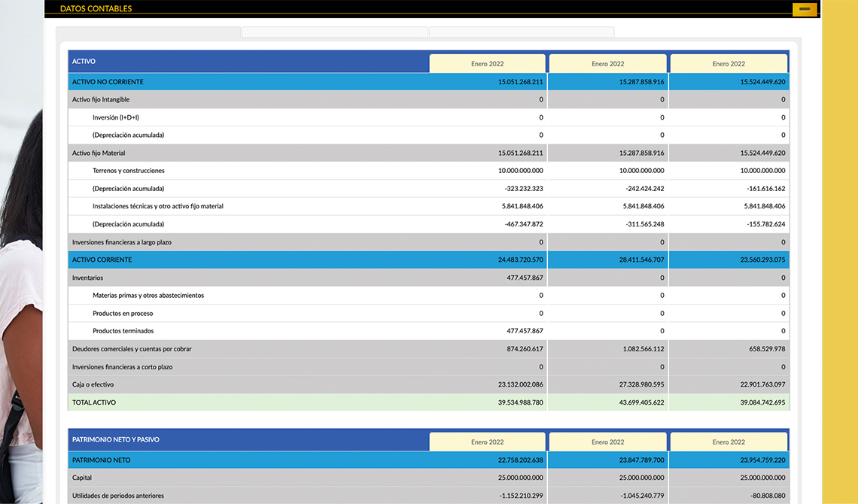858x504 pixels.
Task: Click Deudores value 658.529.978
Action: [767, 349]
